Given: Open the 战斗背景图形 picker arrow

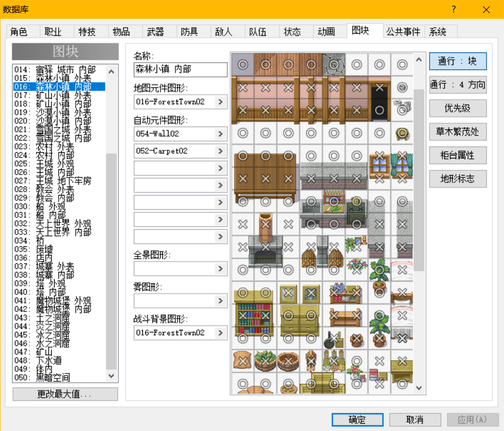Looking at the screenshot, I should pos(220,333).
